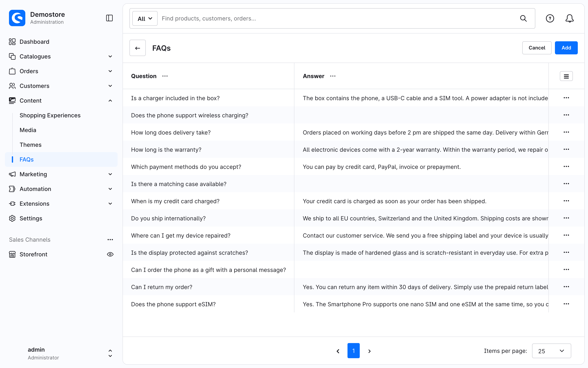Open Shopping Experiences submenu item
Viewport: 588px width, 368px height.
50,115
